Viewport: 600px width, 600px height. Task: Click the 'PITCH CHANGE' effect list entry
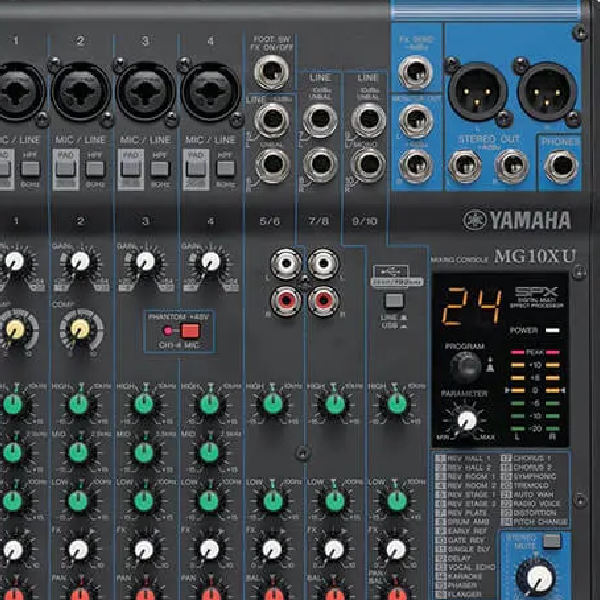(x=540, y=522)
